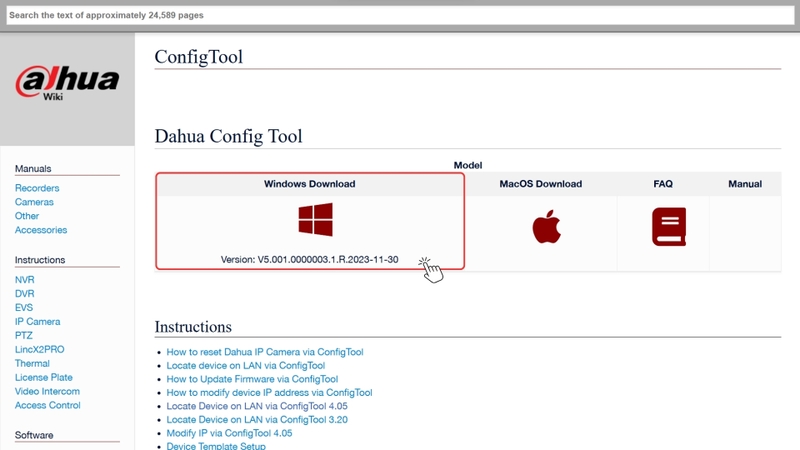
Task: Open 'How to Update Firmware via ConfigTool'
Action: (252, 379)
